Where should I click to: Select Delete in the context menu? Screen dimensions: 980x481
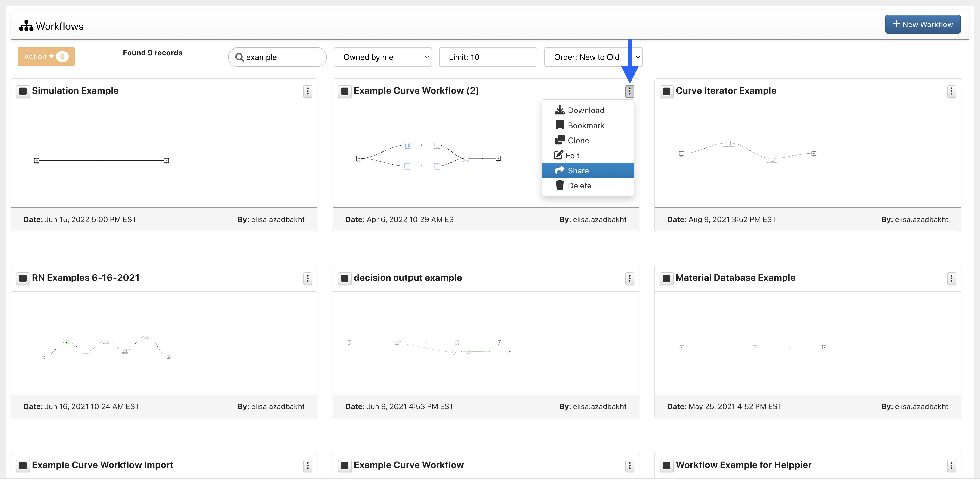(588, 185)
